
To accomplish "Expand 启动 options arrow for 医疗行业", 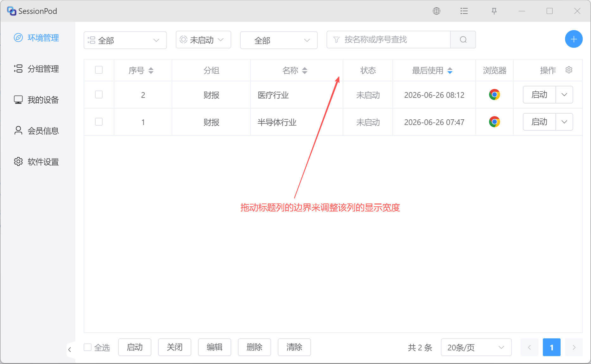I will (564, 95).
